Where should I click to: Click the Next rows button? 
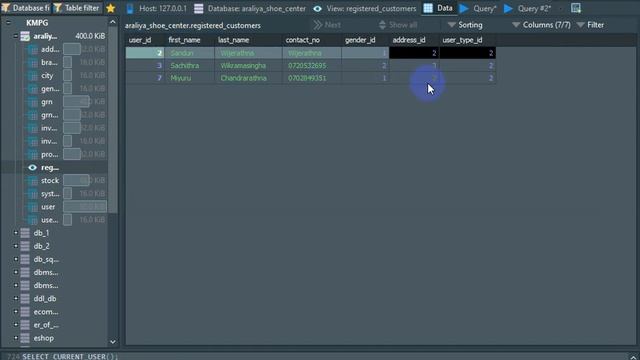(327, 25)
